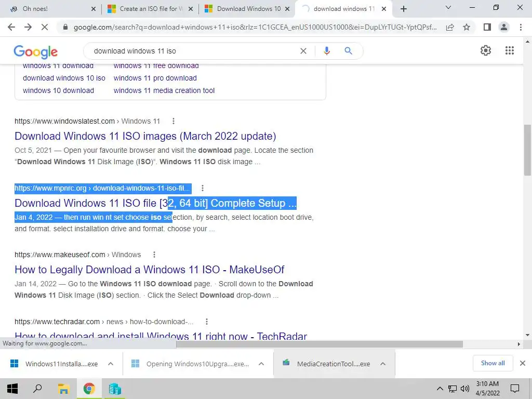Search related: windows 11 media creation tool
The width and height of the screenshot is (532, 399).
pos(164,90)
